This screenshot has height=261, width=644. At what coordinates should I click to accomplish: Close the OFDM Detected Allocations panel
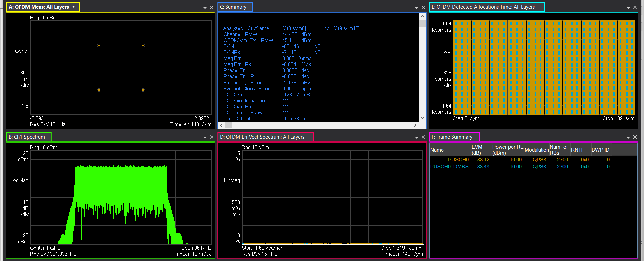pyautogui.click(x=635, y=7)
